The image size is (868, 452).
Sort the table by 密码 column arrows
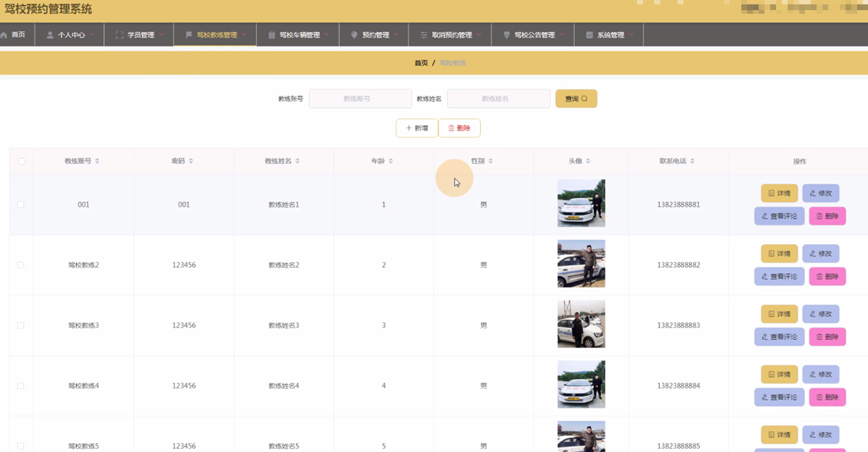(x=191, y=162)
